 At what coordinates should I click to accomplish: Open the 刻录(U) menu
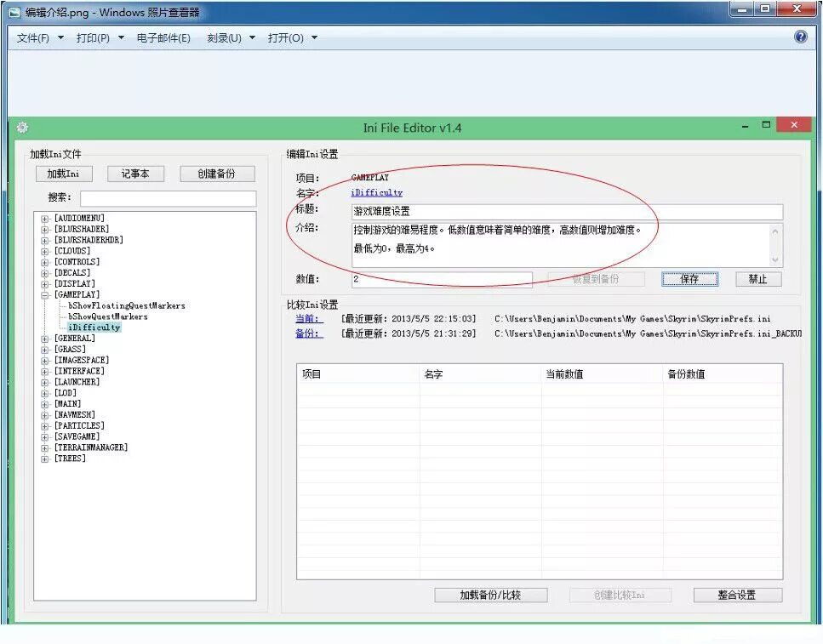[224, 37]
